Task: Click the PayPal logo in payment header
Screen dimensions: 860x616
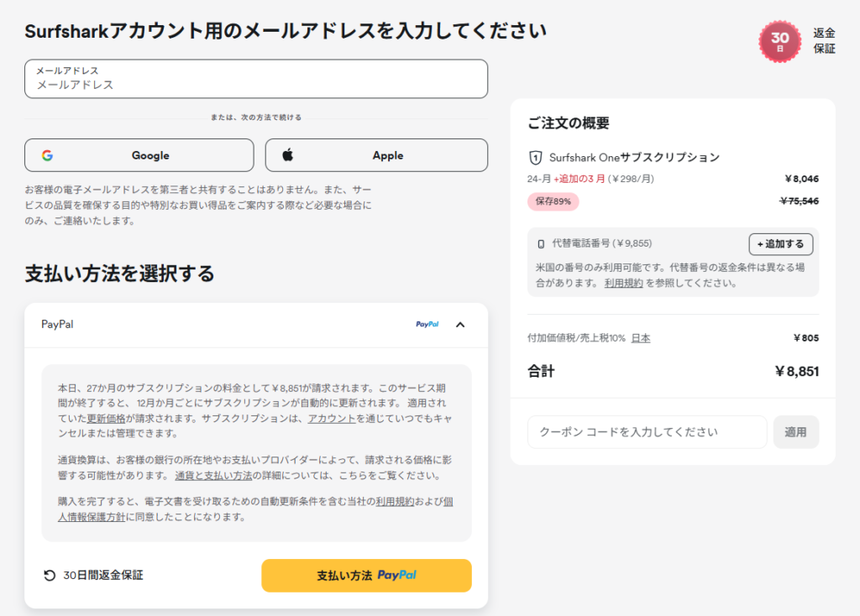Action: 427,325
